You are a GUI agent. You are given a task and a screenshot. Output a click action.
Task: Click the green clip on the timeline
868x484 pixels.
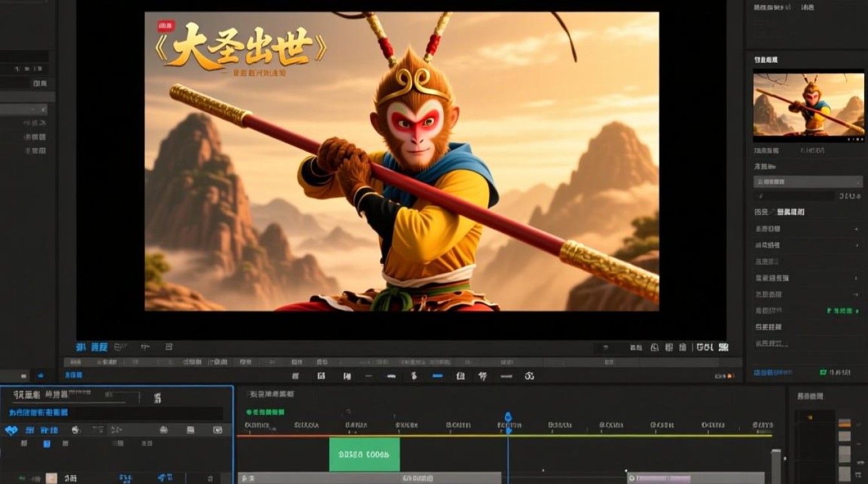pos(364,454)
